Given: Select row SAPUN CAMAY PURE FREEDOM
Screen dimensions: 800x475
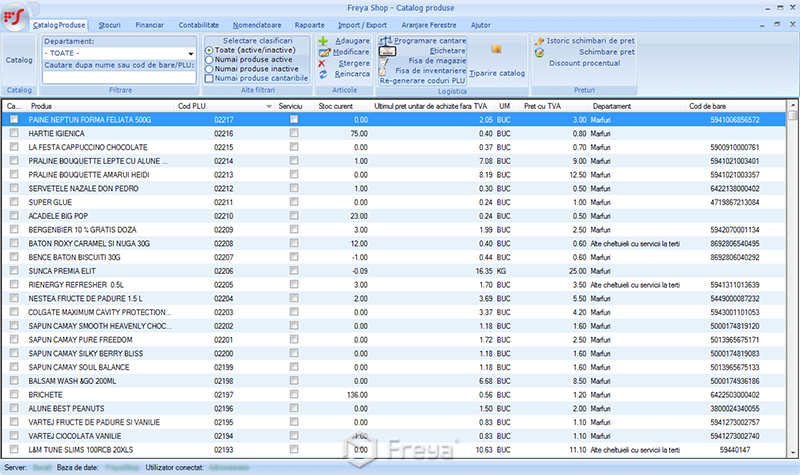Looking at the screenshot, I should pyautogui.click(x=393, y=340).
